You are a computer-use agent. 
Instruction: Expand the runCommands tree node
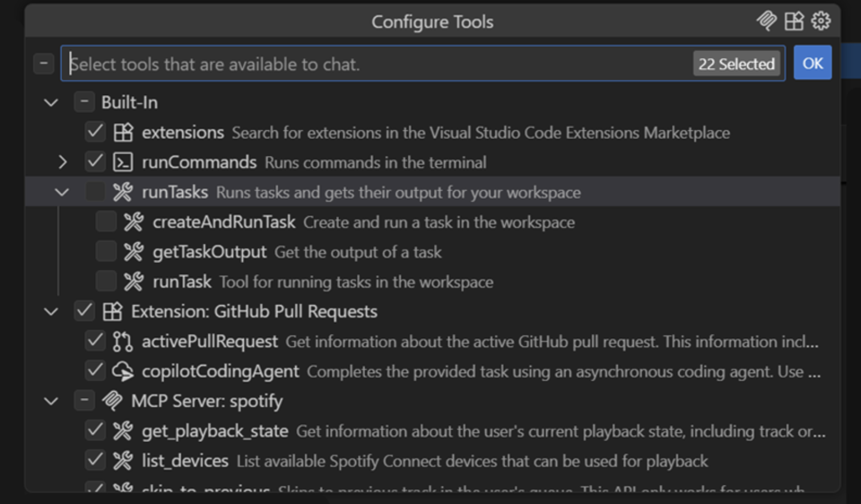(62, 162)
